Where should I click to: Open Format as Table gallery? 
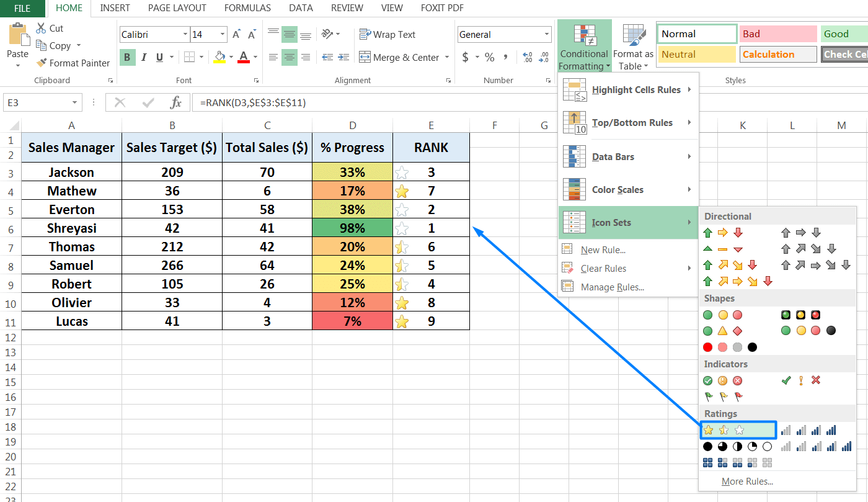pos(634,47)
